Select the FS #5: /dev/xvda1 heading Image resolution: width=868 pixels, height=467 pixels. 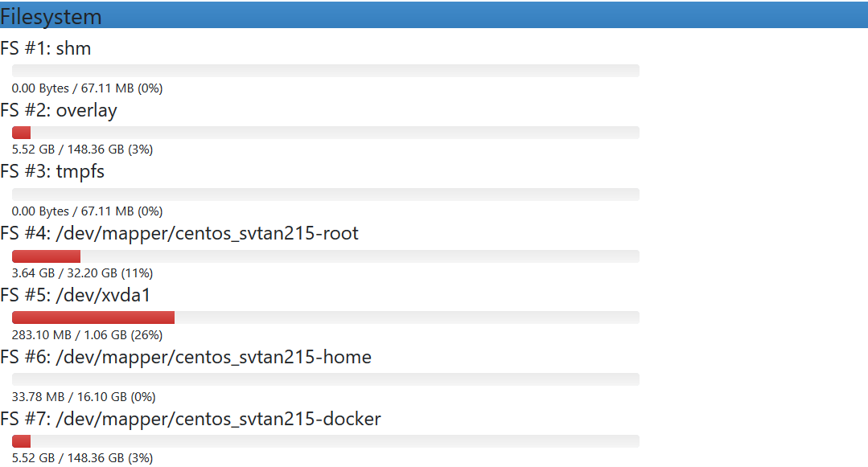click(x=76, y=296)
